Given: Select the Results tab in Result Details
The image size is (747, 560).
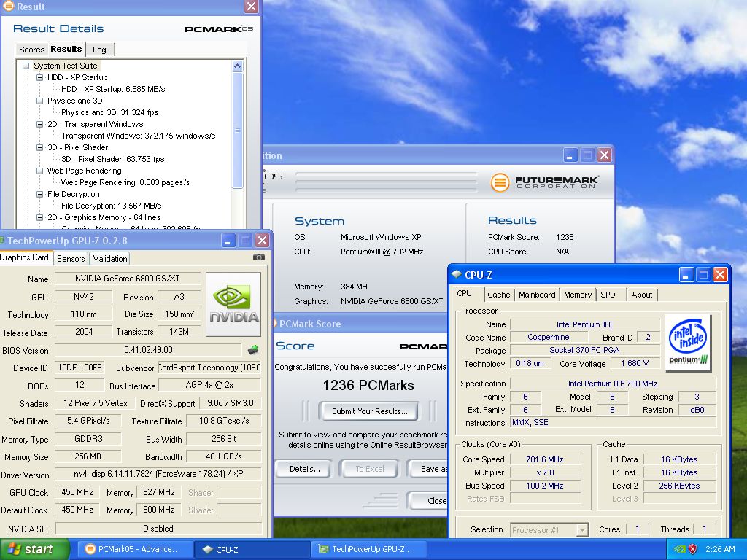Looking at the screenshot, I should (66, 49).
